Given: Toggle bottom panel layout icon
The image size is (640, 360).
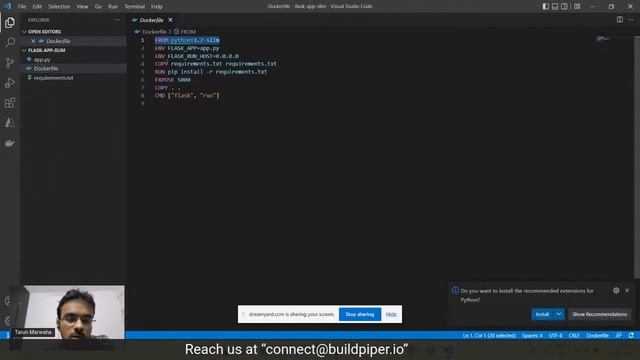Looking at the screenshot, I should 555,6.
